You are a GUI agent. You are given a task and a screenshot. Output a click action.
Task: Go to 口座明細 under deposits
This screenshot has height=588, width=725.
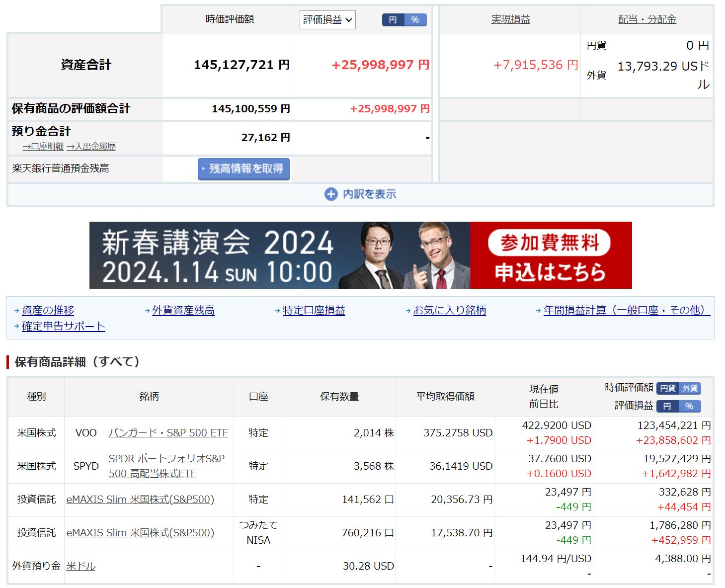click(43, 147)
